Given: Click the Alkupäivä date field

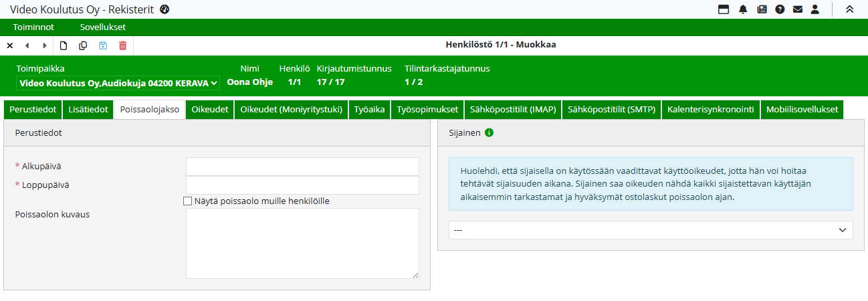Looking at the screenshot, I should 302,167.
